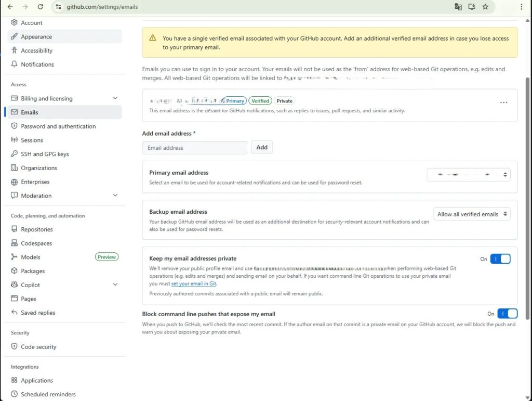
Task: Click the Codespaces icon in sidebar
Action: tap(15, 243)
